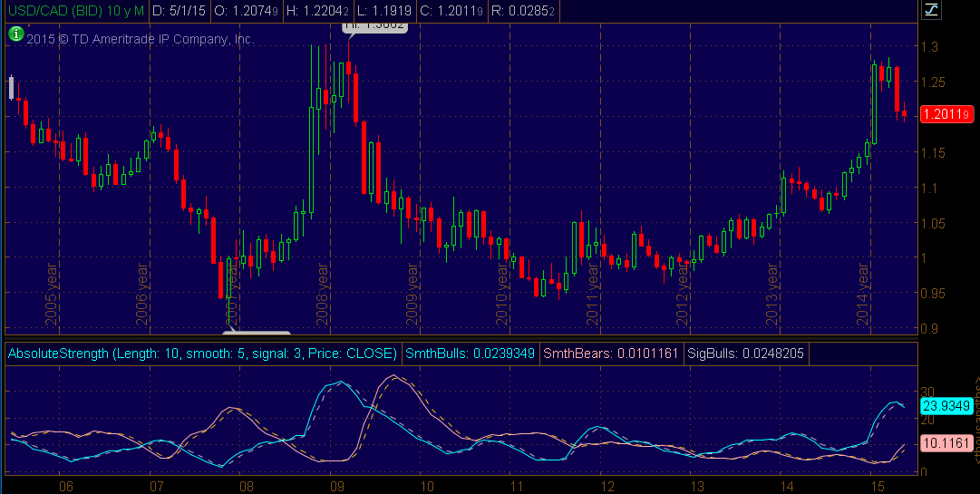Image resolution: width=980 pixels, height=494 pixels.
Task: Click the 20 level on indicator axis
Action: point(927,419)
